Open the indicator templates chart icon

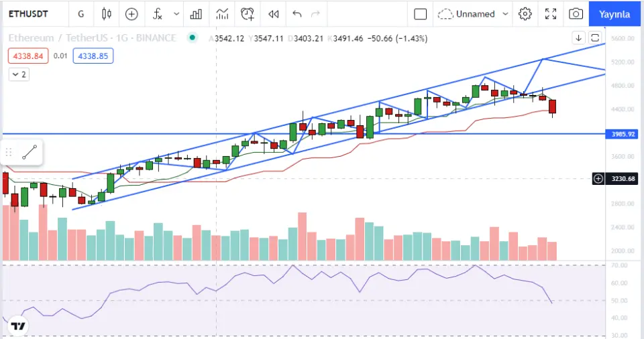[x=222, y=13]
